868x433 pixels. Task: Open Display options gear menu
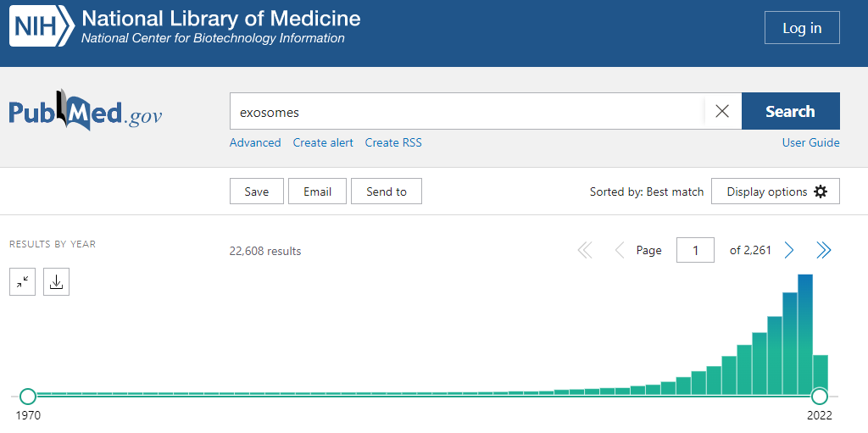[775, 192]
